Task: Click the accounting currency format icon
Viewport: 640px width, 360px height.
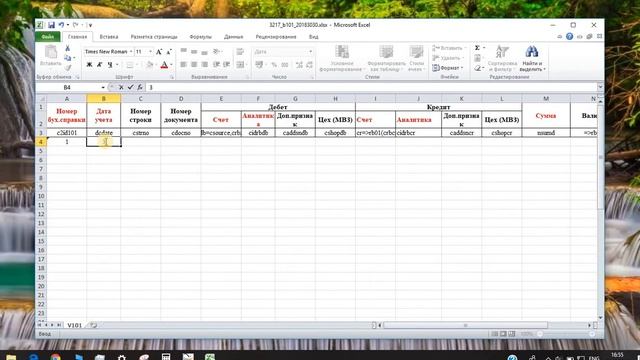Action: click(x=259, y=64)
